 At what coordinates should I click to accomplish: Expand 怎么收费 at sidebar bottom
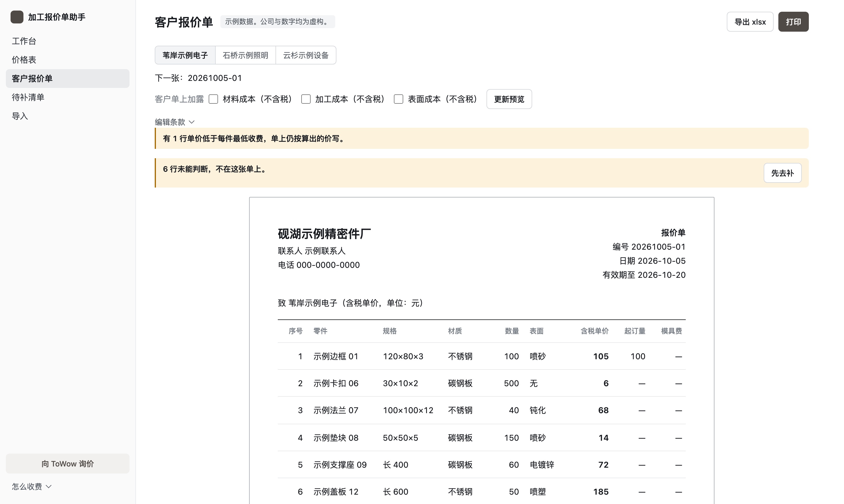click(32, 486)
